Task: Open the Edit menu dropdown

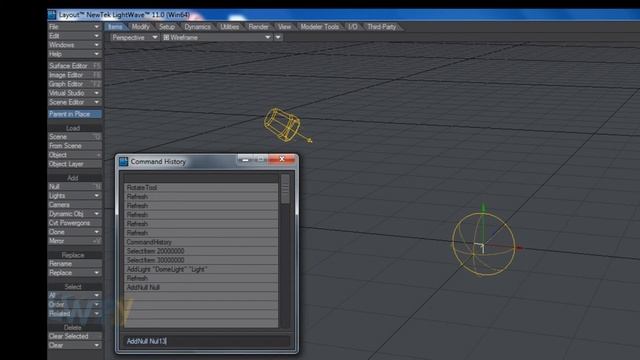Action: tap(74, 36)
